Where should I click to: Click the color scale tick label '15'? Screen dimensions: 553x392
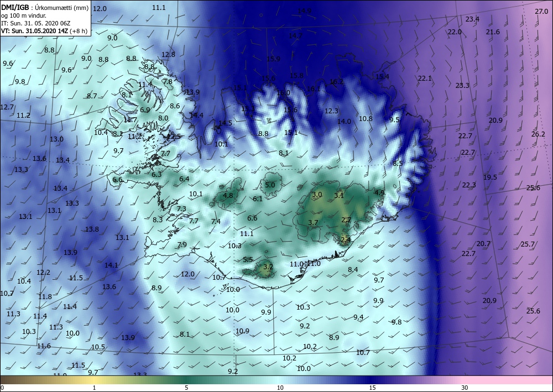click(x=372, y=388)
